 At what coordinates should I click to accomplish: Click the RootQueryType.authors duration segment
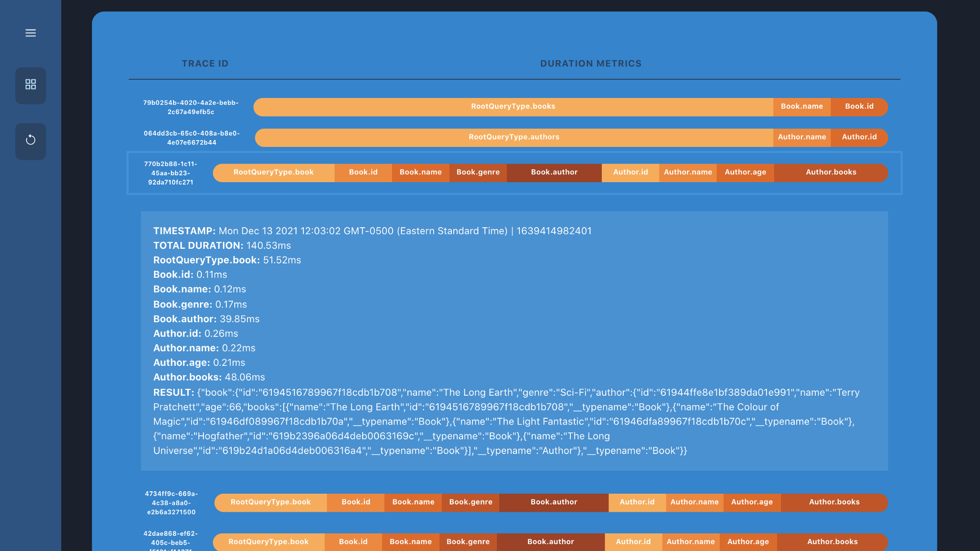514,137
